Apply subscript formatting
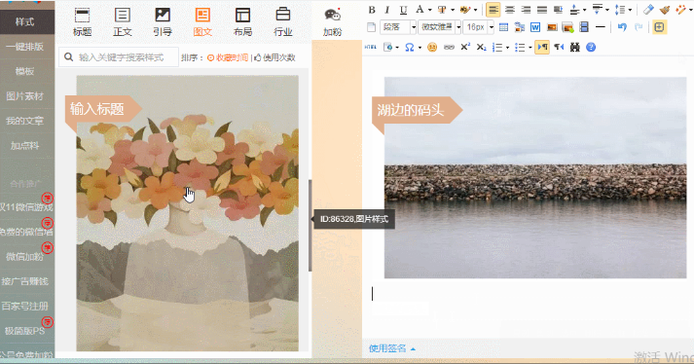Image resolution: width=694 pixels, height=364 pixels. [481, 47]
